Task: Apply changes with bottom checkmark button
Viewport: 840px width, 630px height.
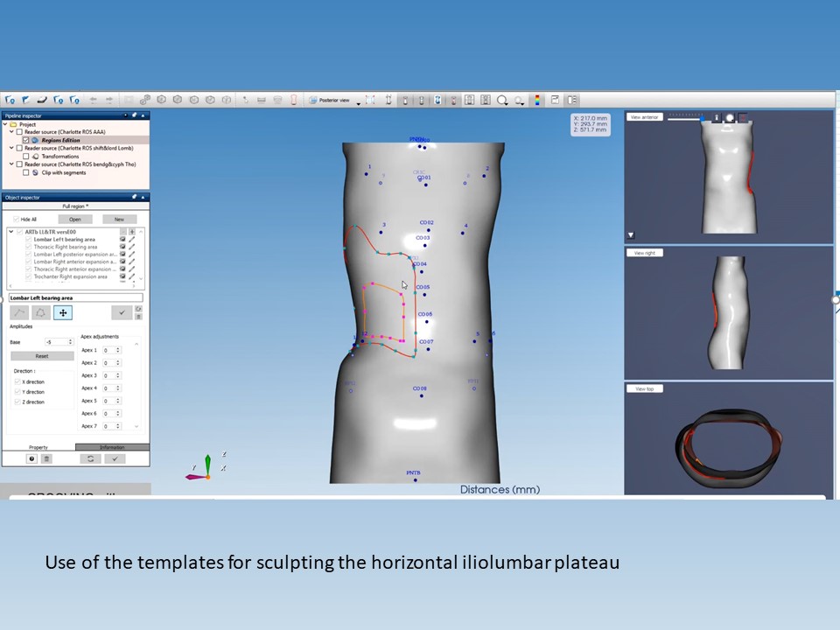Action: tap(115, 458)
